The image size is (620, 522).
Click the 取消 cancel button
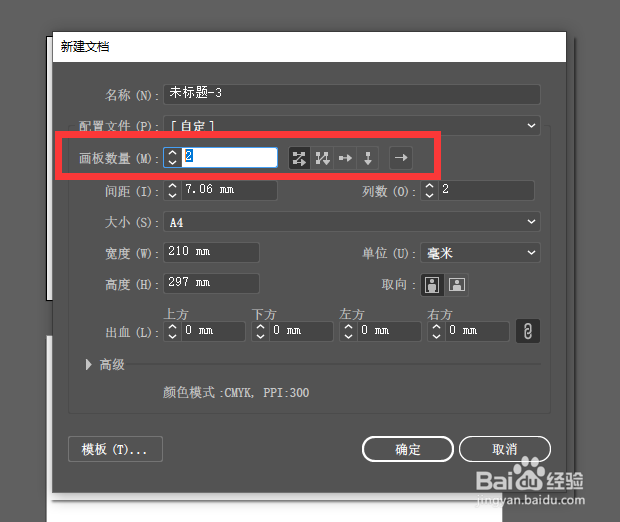505,449
